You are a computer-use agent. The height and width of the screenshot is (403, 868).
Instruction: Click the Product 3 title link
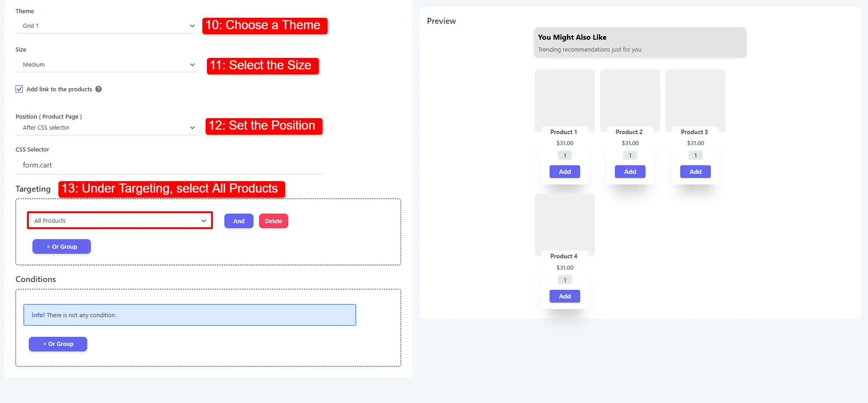click(x=694, y=132)
